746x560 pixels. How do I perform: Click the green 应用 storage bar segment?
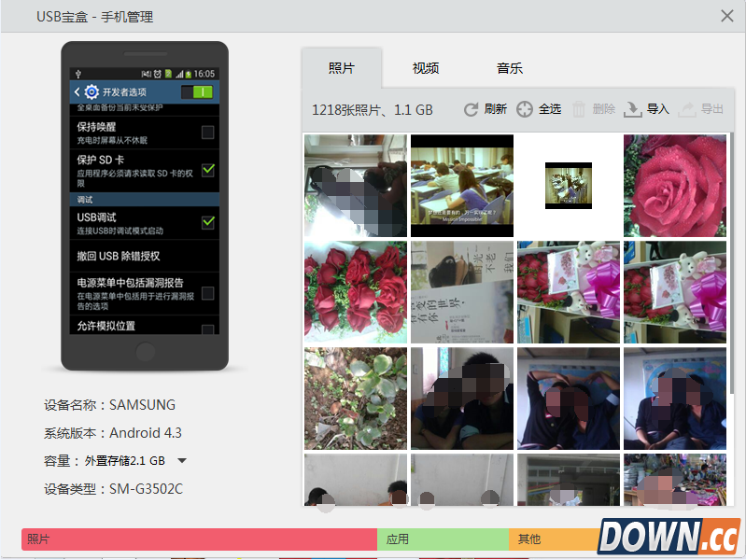[x=443, y=539]
